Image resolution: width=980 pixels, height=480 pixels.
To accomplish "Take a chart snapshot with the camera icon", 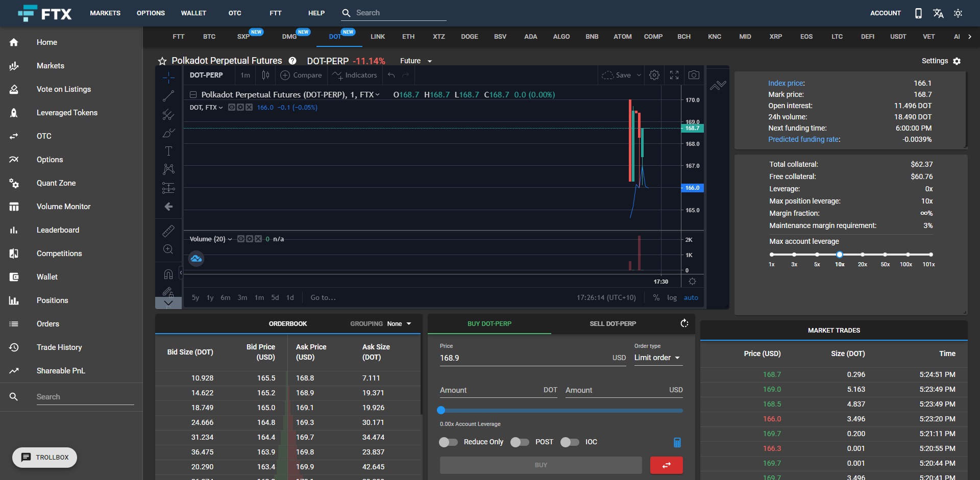I will click(x=694, y=75).
